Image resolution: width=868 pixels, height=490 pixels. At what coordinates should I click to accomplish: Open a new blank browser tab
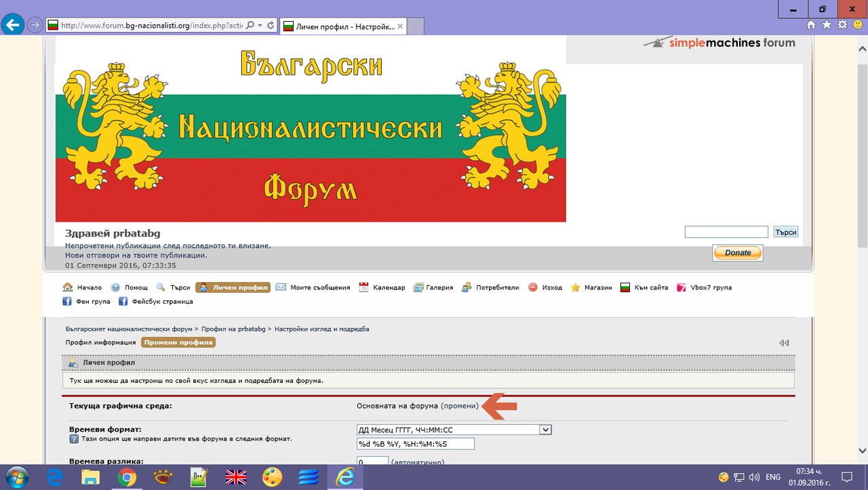416,26
